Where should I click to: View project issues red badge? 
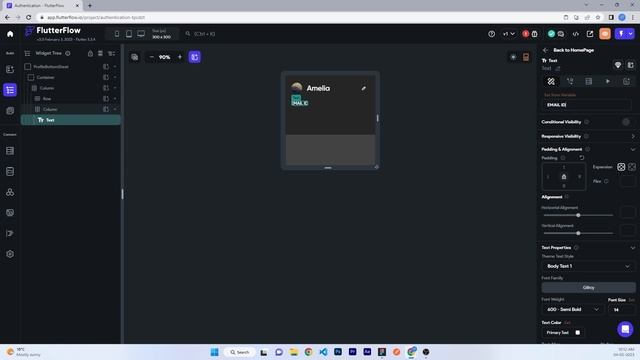526,34
